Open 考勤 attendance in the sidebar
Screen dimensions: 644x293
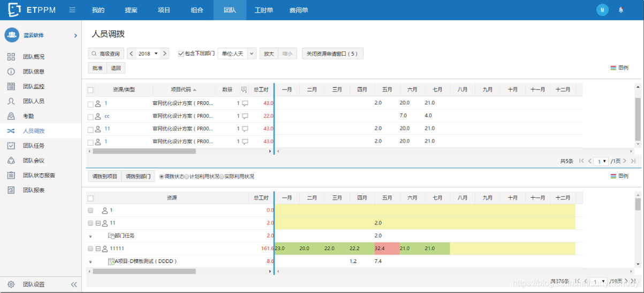(x=28, y=116)
